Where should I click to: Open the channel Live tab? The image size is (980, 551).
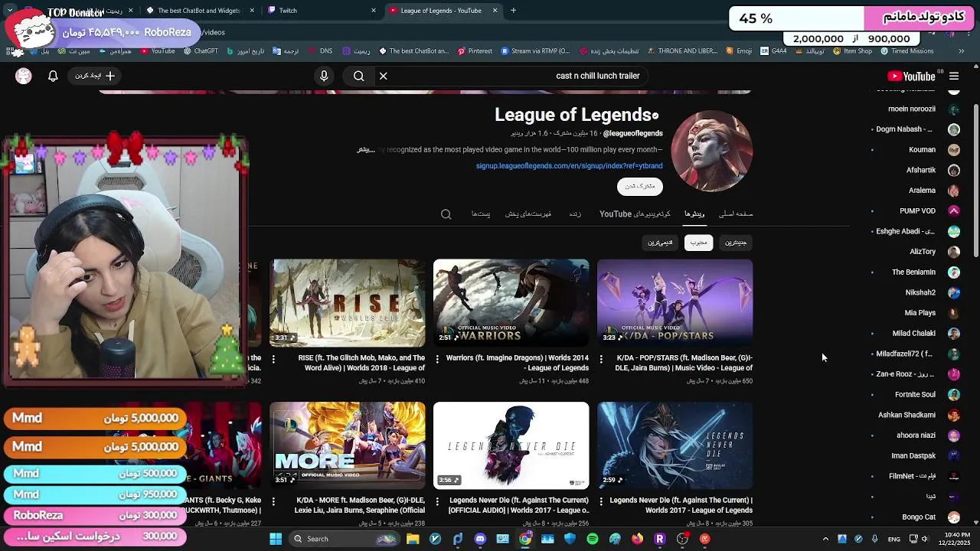(x=575, y=214)
